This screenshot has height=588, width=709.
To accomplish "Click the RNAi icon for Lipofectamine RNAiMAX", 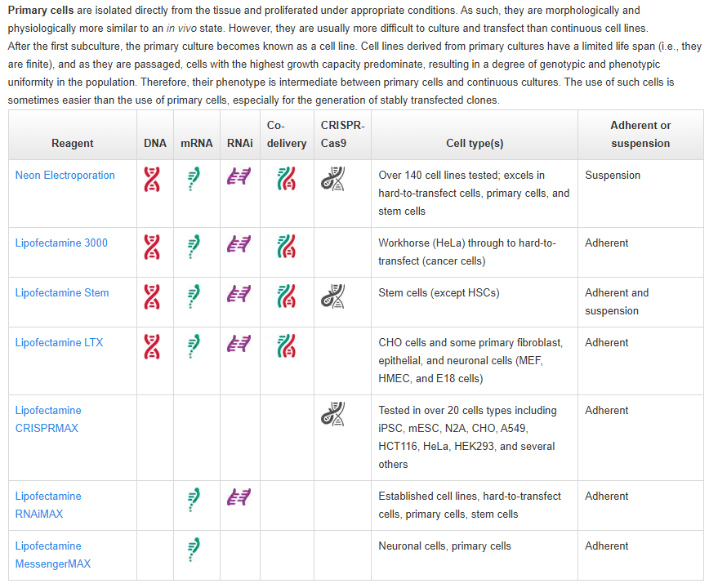I will coord(239,497).
